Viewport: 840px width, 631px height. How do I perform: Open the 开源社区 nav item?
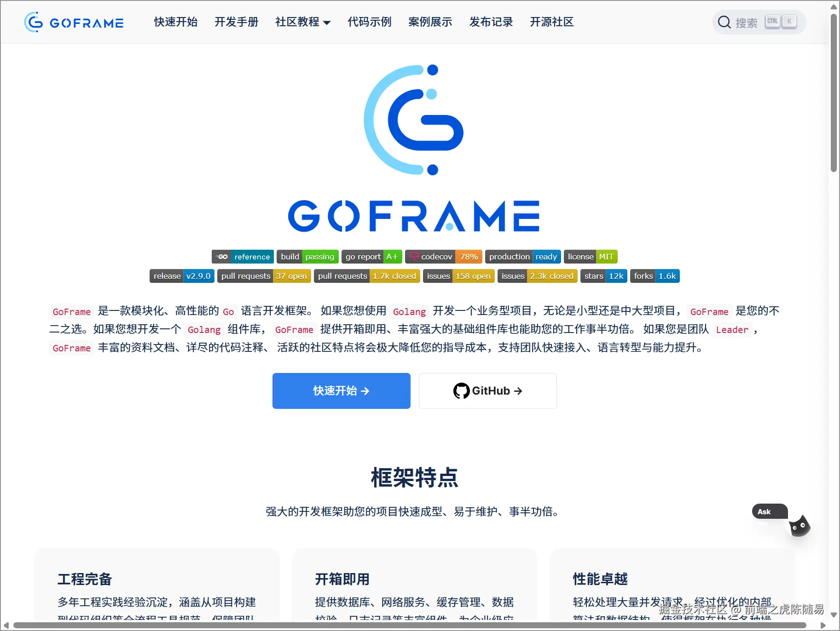[552, 22]
